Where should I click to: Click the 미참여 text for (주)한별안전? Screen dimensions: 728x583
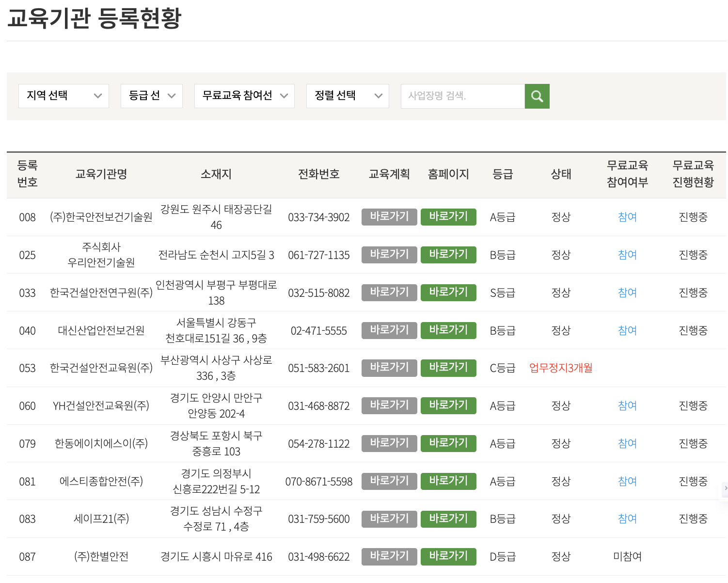click(x=627, y=556)
